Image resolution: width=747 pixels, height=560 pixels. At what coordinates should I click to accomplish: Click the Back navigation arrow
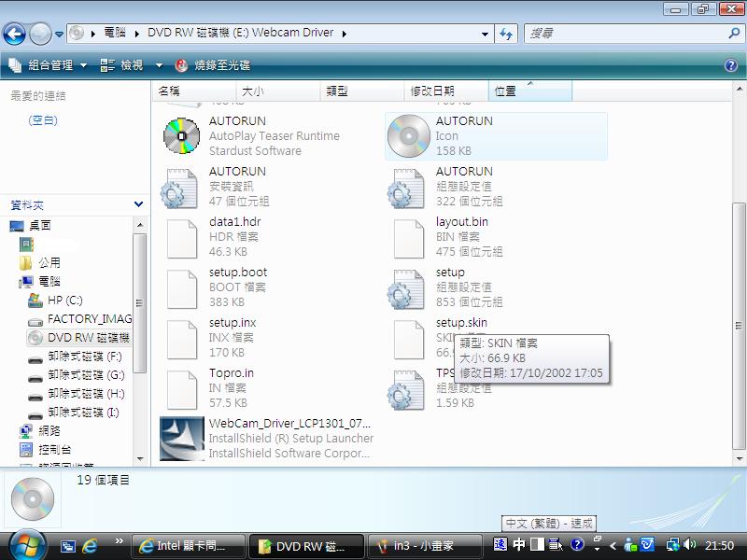coord(14,34)
